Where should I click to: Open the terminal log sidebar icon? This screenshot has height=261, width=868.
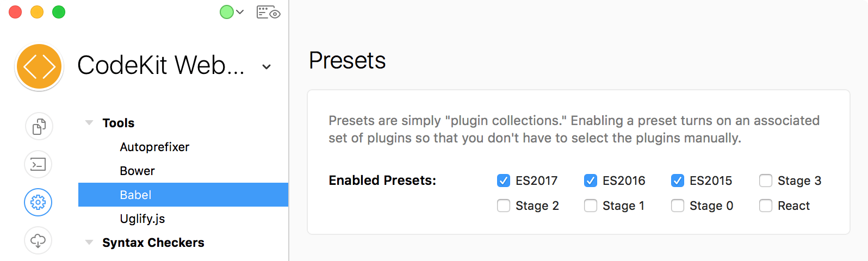click(x=38, y=164)
